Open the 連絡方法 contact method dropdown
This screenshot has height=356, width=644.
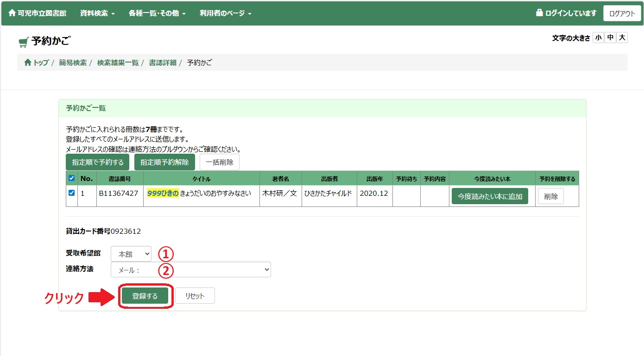tap(190, 270)
